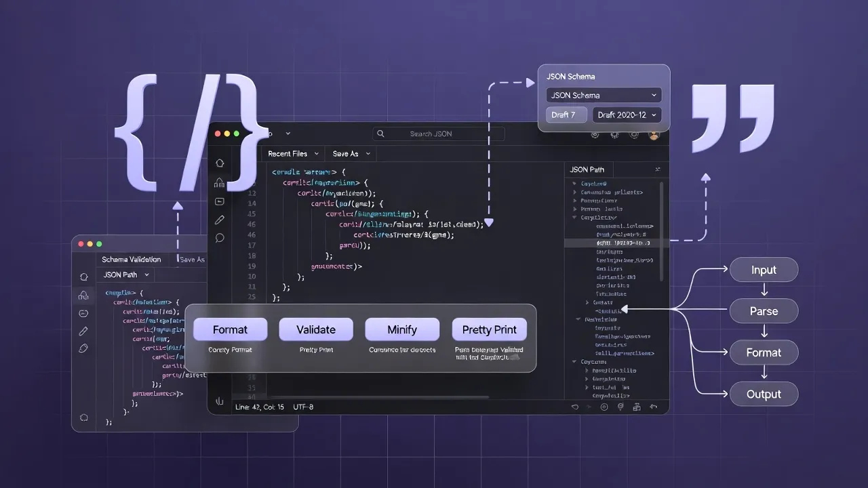
Task: Click the Pretty Print button
Action: click(x=489, y=329)
